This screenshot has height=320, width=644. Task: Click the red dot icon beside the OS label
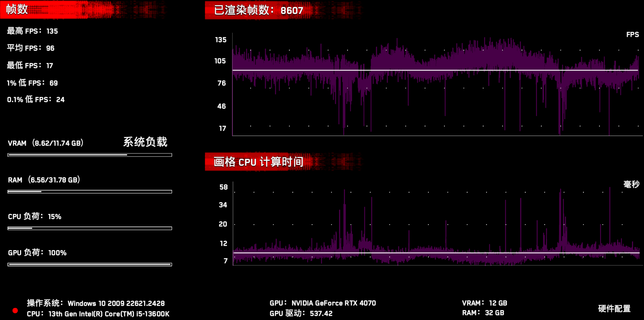15,310
